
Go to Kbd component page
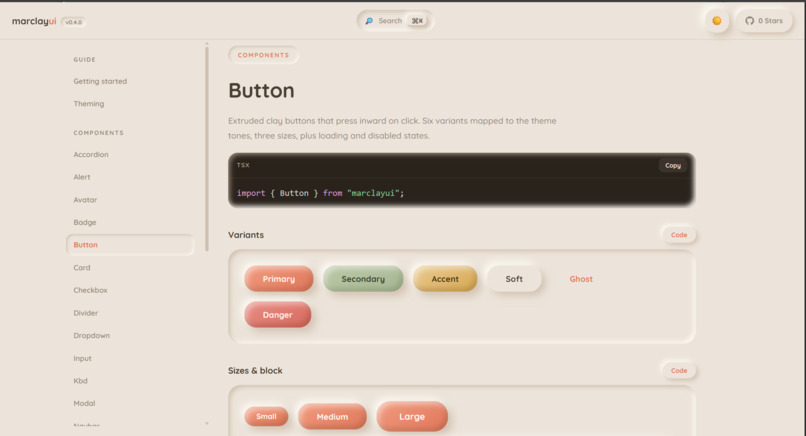80,381
